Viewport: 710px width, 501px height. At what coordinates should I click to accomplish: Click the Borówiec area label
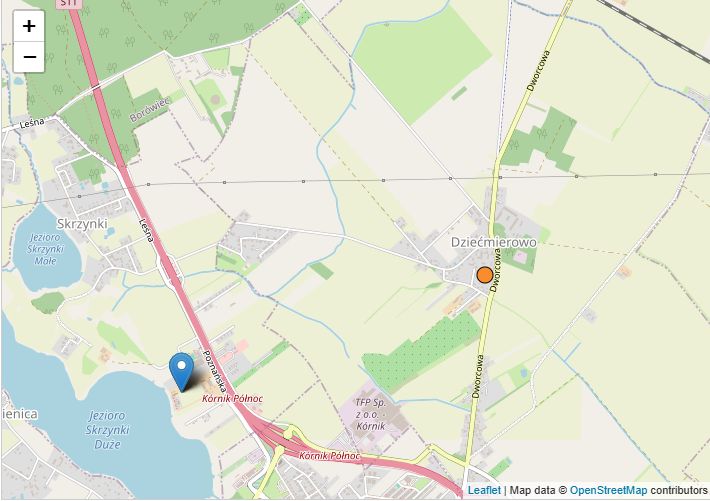tap(149, 110)
